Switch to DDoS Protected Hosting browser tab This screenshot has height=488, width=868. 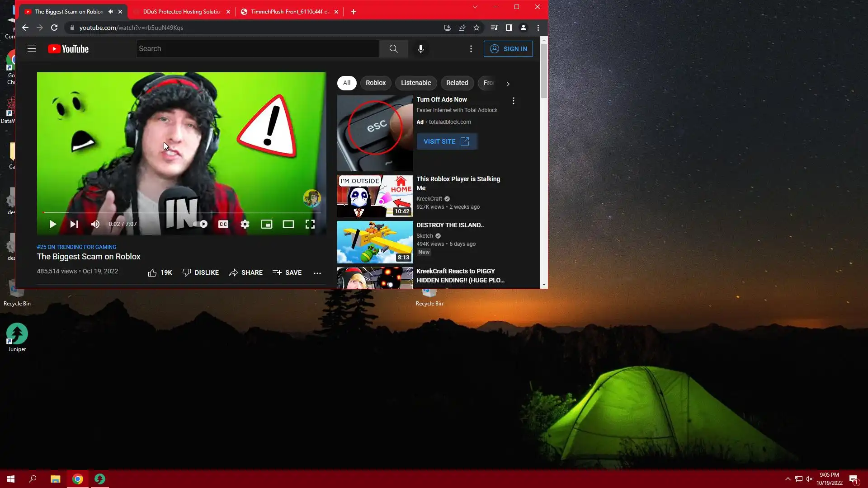click(181, 12)
